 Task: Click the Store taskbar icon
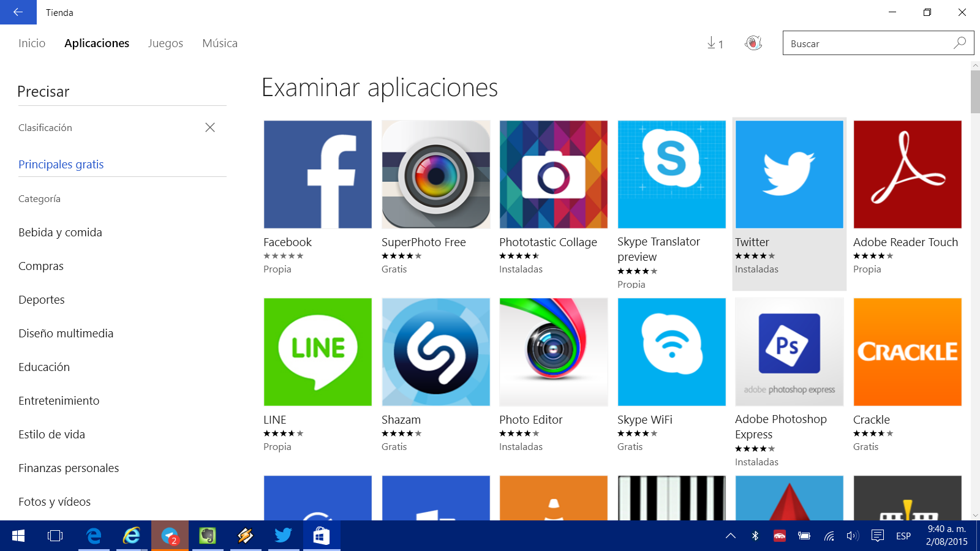322,536
